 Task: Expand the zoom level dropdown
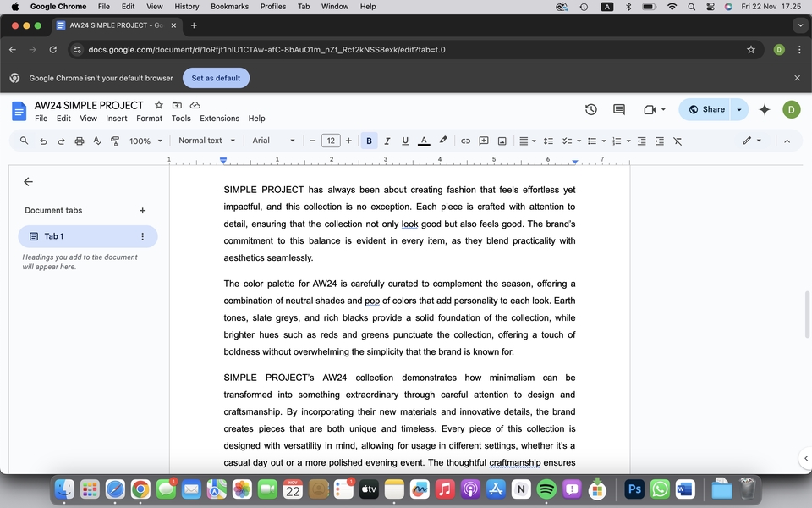145,141
